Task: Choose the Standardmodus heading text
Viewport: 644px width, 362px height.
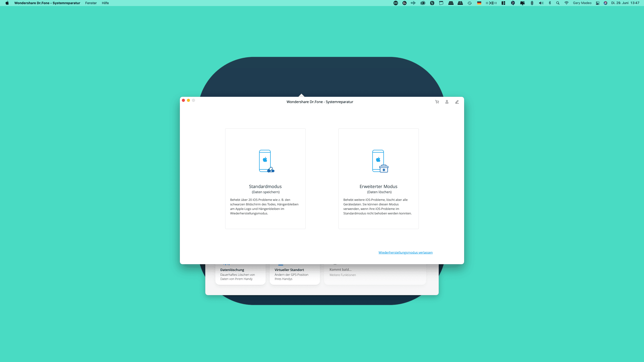Action: click(x=265, y=186)
